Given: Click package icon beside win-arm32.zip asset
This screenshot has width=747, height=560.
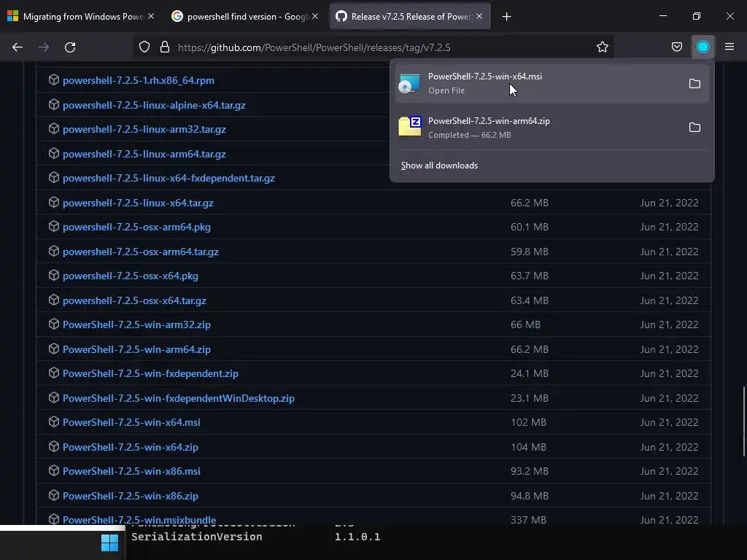Looking at the screenshot, I should pos(54,324).
